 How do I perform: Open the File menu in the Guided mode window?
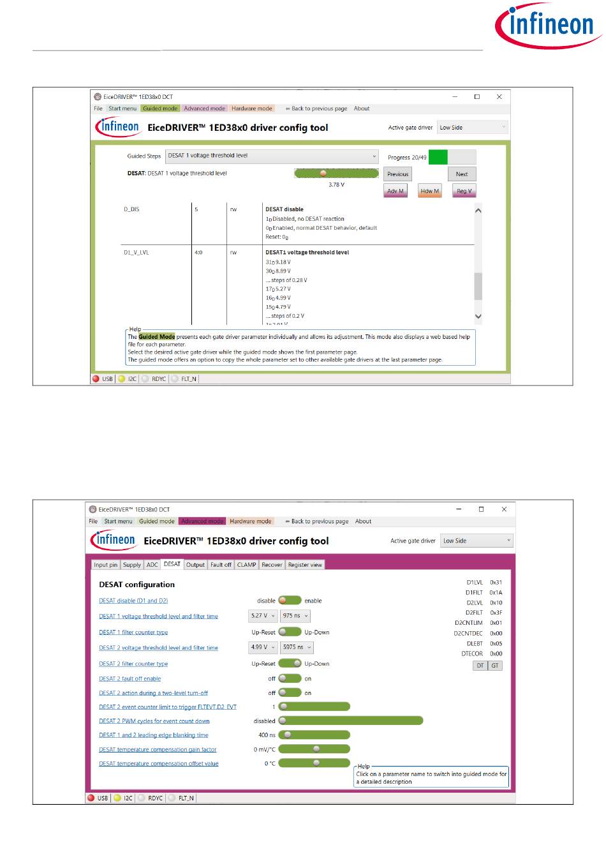(x=98, y=108)
